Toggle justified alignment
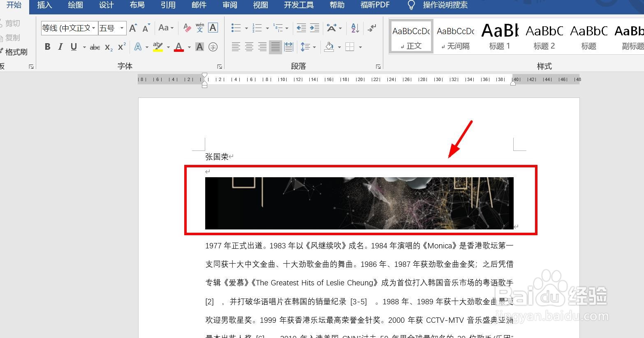Screen dimensions: 644x338 (x=275, y=46)
